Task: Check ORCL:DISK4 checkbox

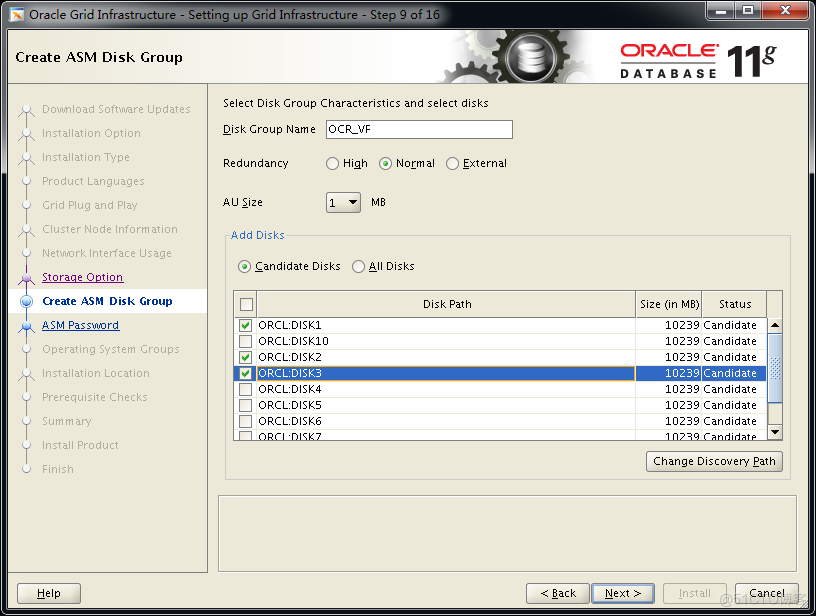Action: tap(245, 390)
